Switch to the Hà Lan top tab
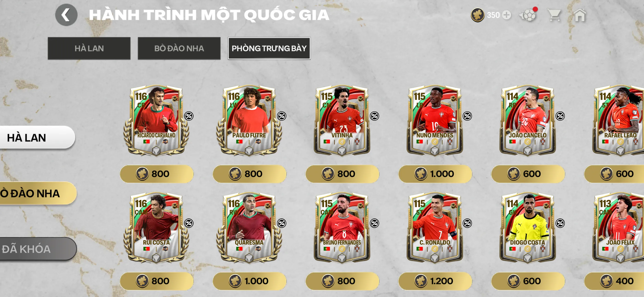Screen dimensions: 644x297 89,48
